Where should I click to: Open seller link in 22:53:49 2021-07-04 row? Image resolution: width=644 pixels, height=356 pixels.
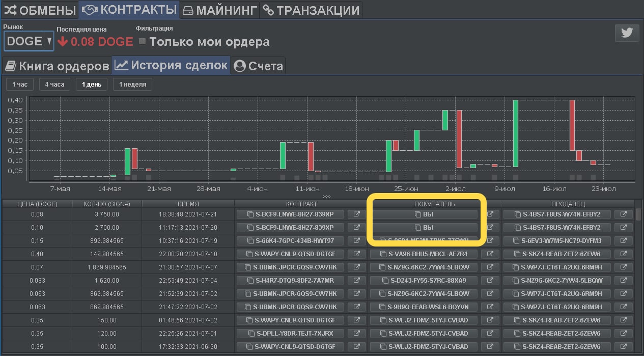coord(623,281)
